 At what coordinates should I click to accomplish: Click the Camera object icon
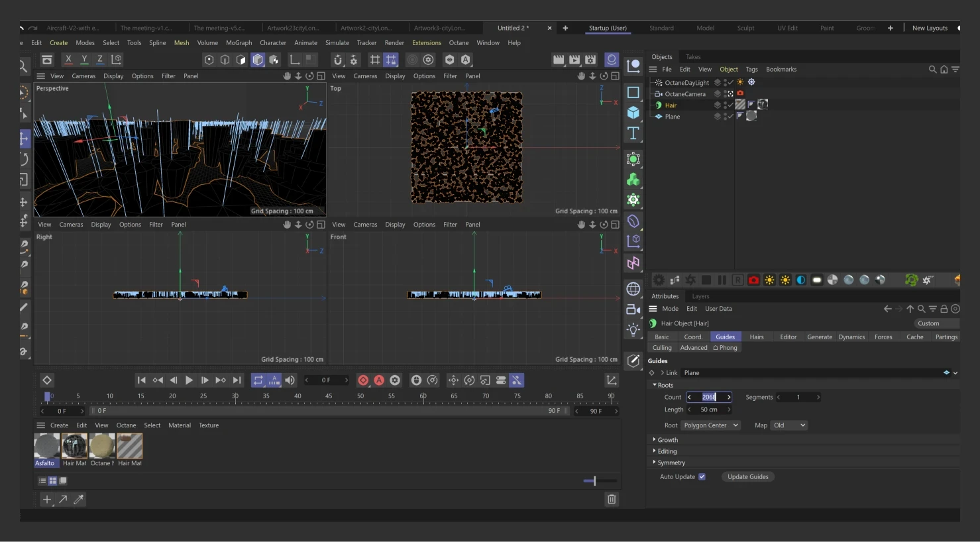pos(633,309)
